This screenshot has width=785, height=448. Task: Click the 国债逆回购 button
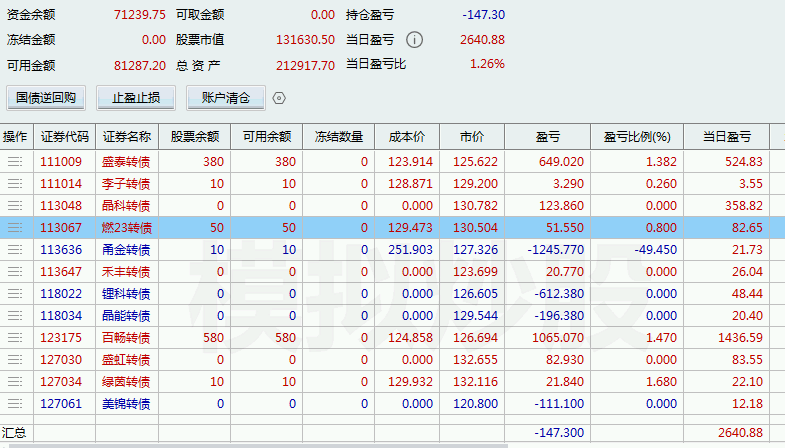coord(46,98)
